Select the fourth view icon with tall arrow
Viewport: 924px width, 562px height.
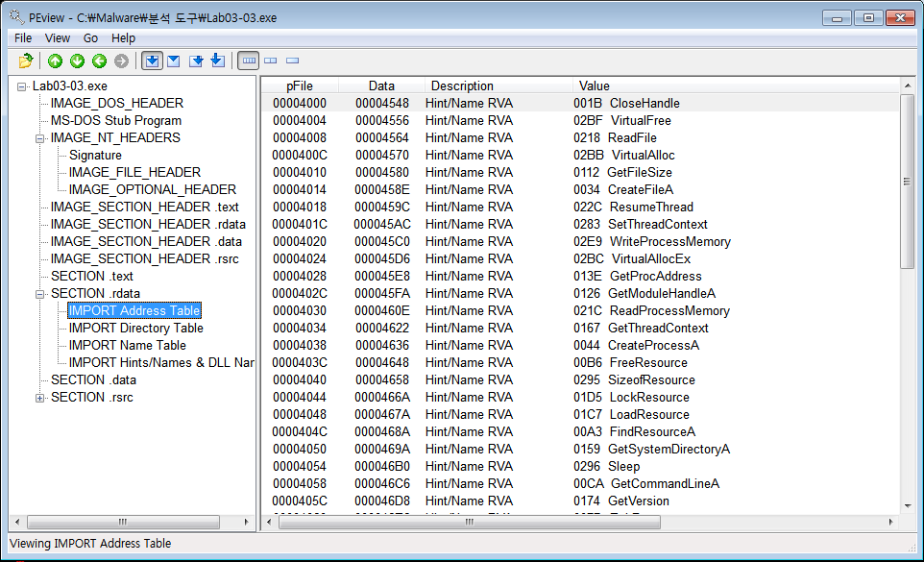coord(217,61)
